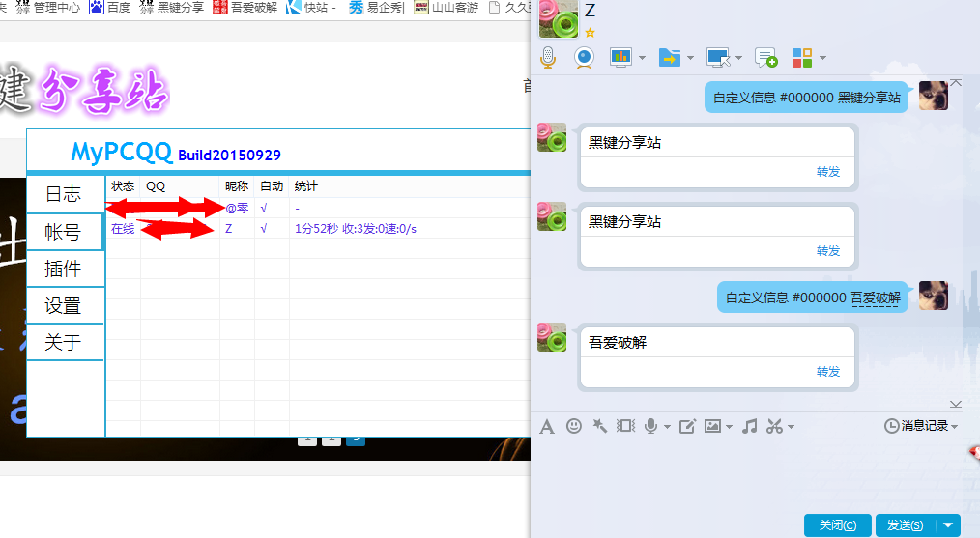Open the 易企秀 bookmark
The width and height of the screenshot is (980, 538).
pos(377,8)
